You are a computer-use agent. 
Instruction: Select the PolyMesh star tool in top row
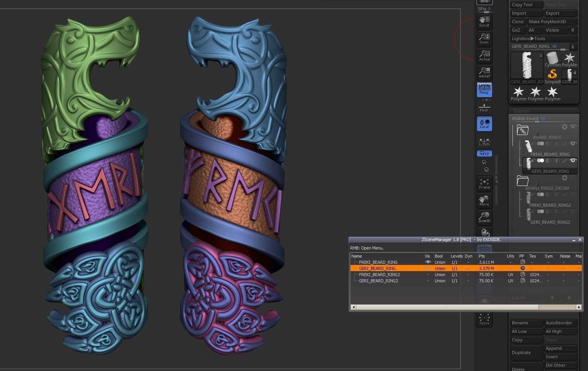coord(569,60)
